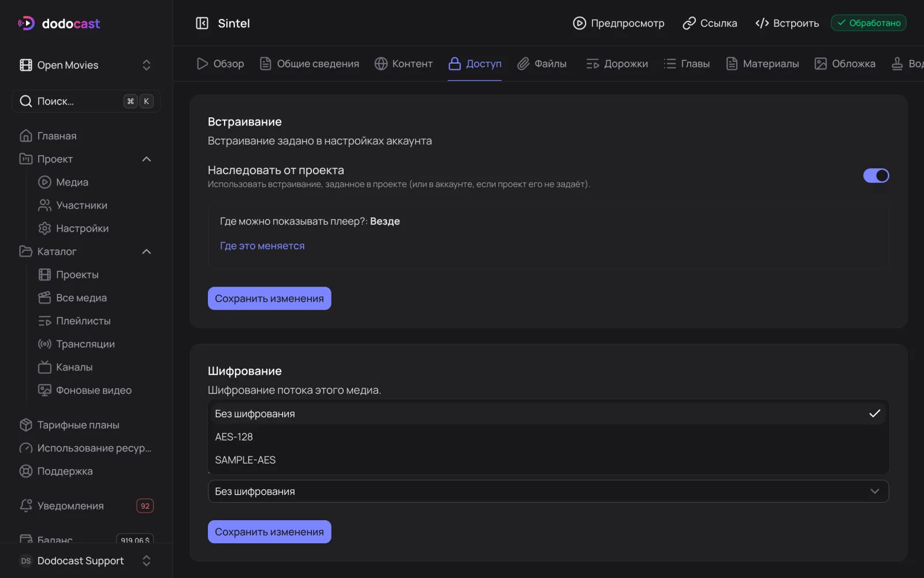Open Участники members page
The width and height of the screenshot is (924, 578).
(x=95, y=205)
